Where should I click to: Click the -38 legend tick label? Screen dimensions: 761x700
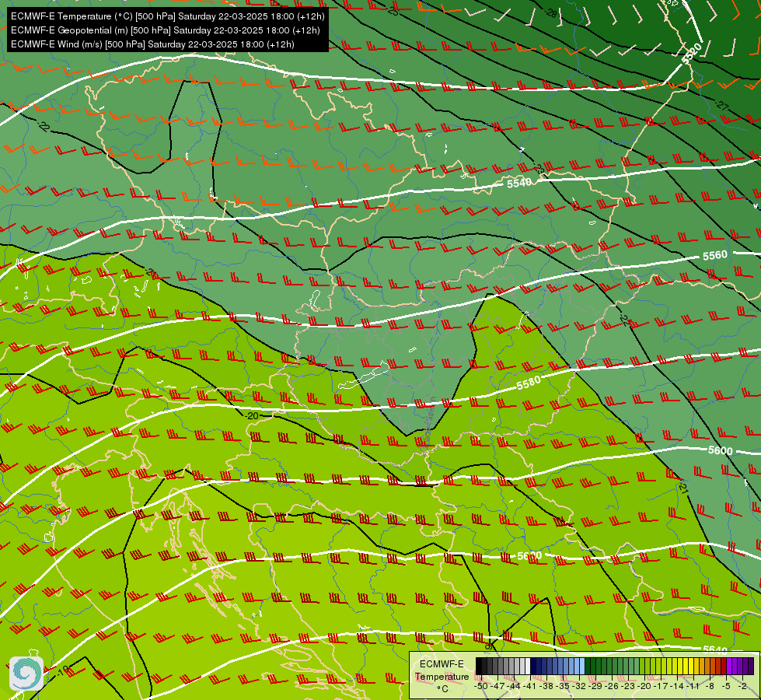pos(546,686)
